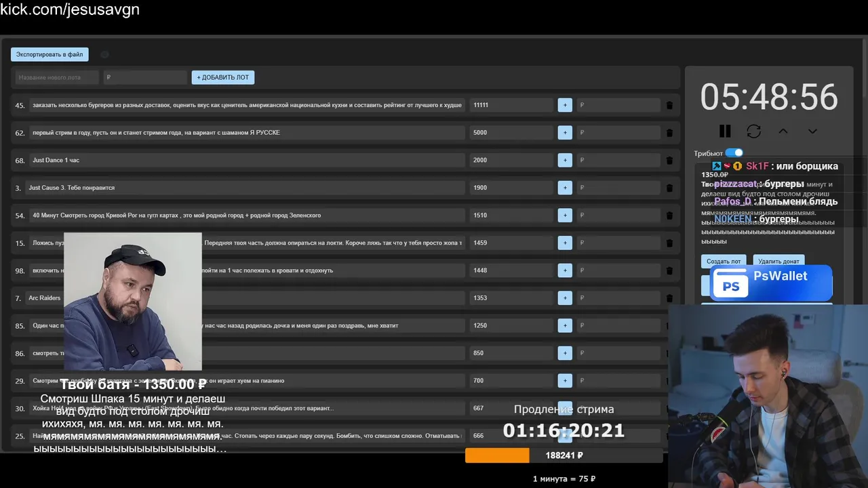Click the kick.com/jesusavgn text
The image size is (868, 488).
70,9
